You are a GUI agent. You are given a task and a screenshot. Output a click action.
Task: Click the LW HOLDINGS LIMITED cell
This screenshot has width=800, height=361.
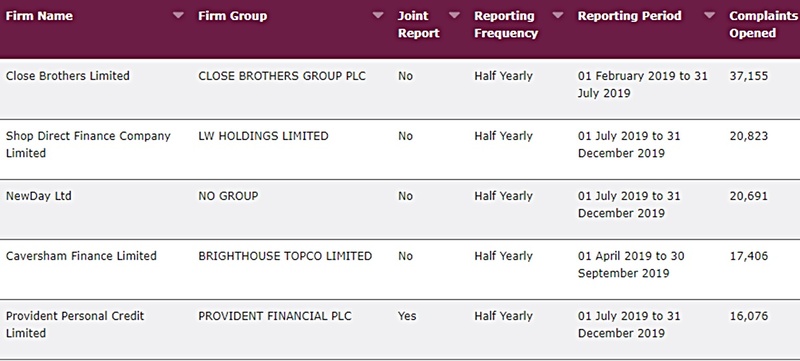(x=263, y=136)
